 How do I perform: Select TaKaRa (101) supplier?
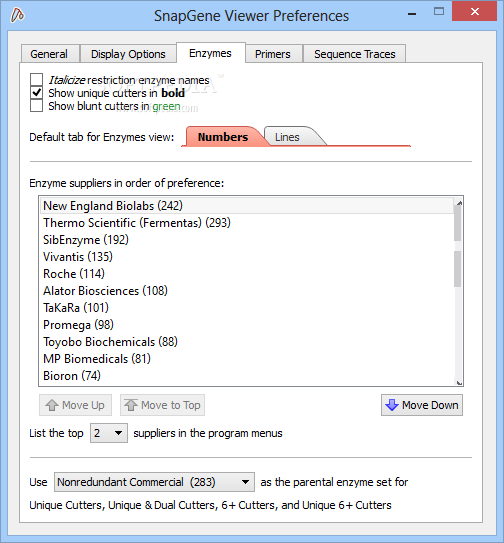click(247, 308)
